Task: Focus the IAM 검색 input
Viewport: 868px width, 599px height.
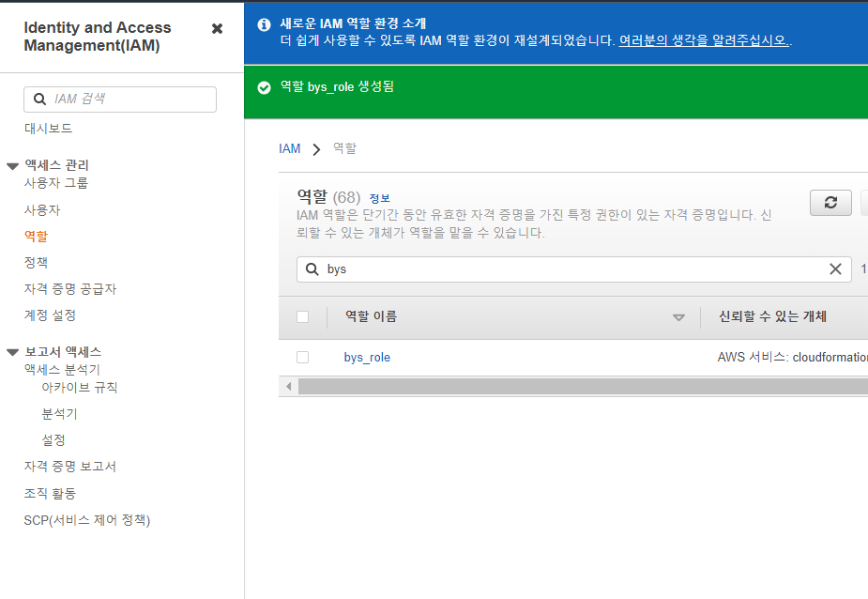Action: 120,100
